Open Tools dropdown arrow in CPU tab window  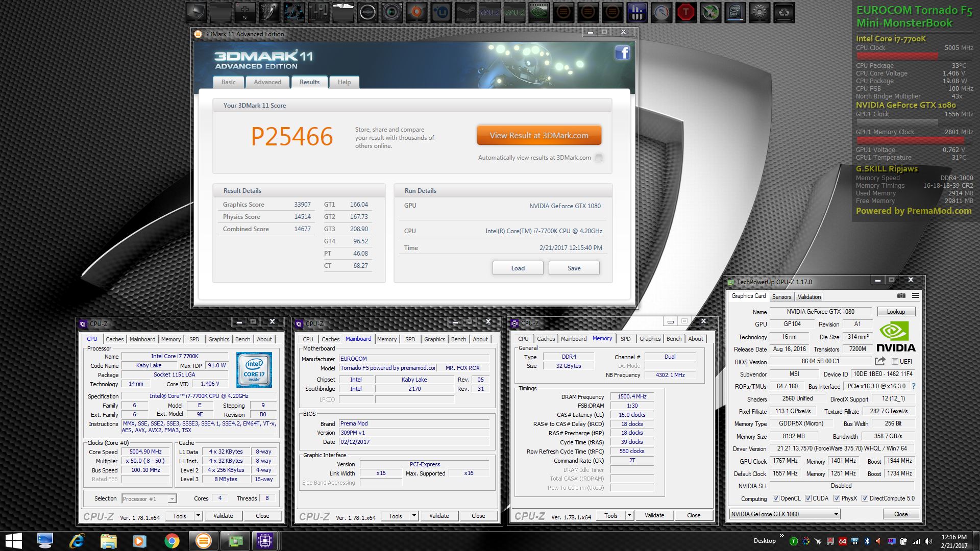click(198, 516)
